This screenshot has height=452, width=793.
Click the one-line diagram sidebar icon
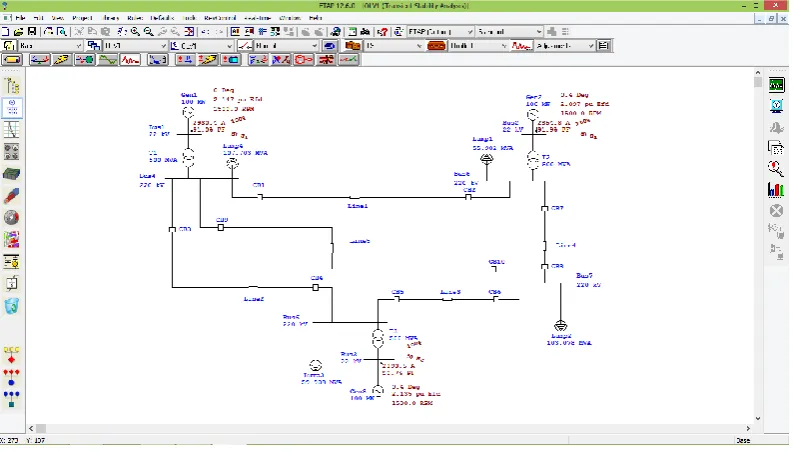12,108
